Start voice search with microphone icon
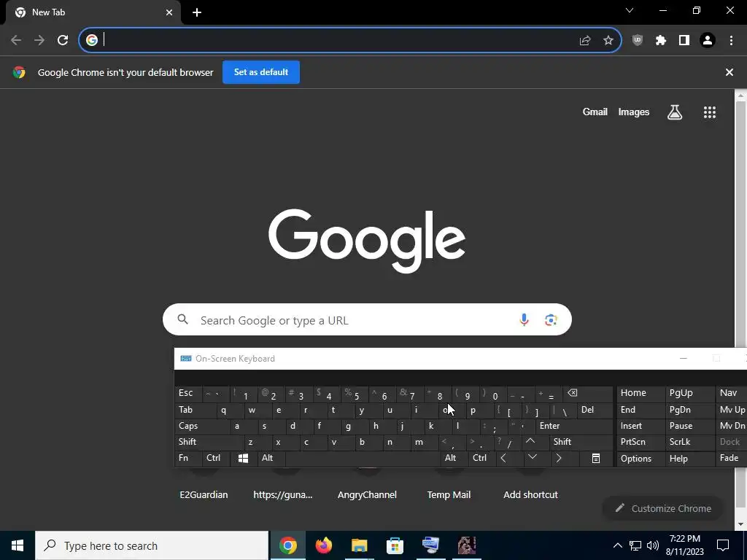This screenshot has width=747, height=560. (524, 319)
